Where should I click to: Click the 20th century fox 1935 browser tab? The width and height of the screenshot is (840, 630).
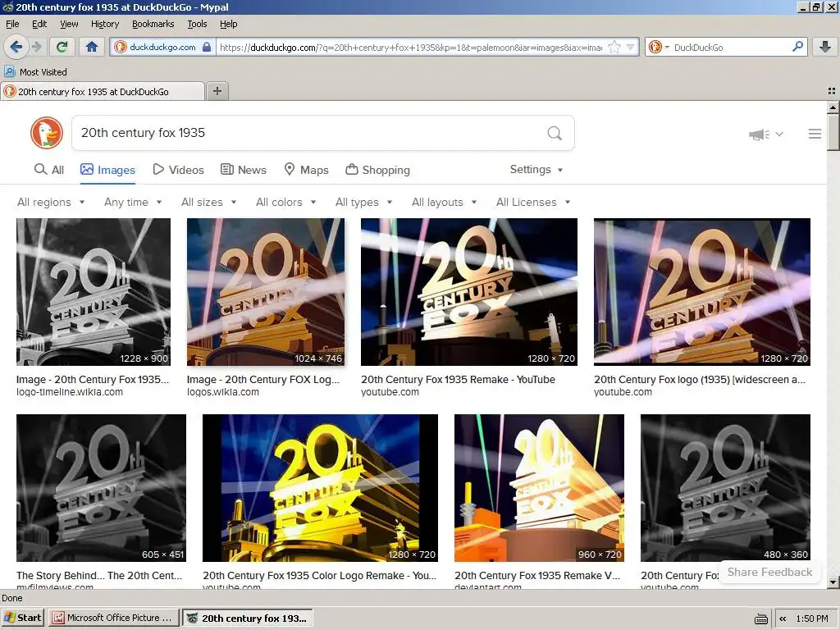tap(103, 92)
